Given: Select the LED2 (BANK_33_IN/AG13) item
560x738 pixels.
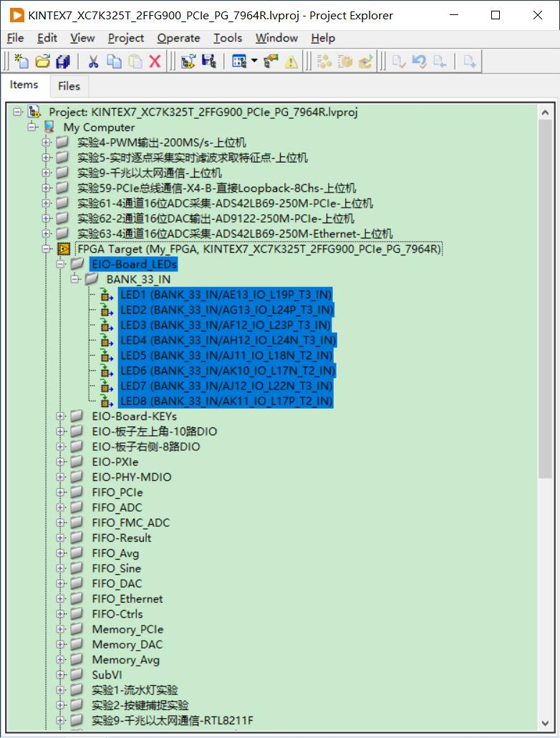Looking at the screenshot, I should 226,310.
